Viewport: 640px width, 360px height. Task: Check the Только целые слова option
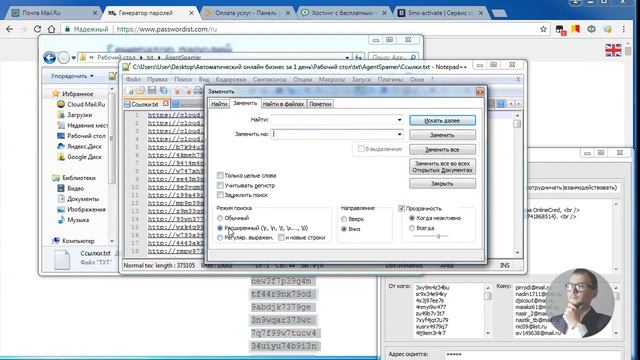click(220, 176)
